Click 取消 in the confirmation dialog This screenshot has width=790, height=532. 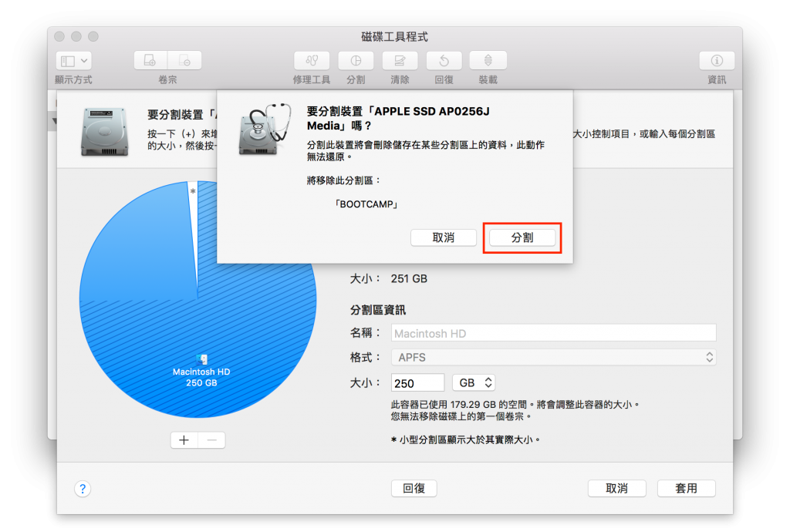pos(444,237)
